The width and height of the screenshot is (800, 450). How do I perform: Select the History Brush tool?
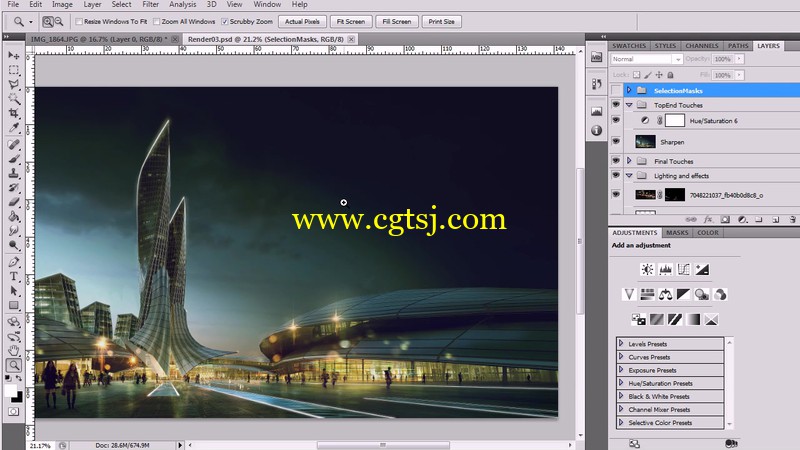tap(14, 188)
